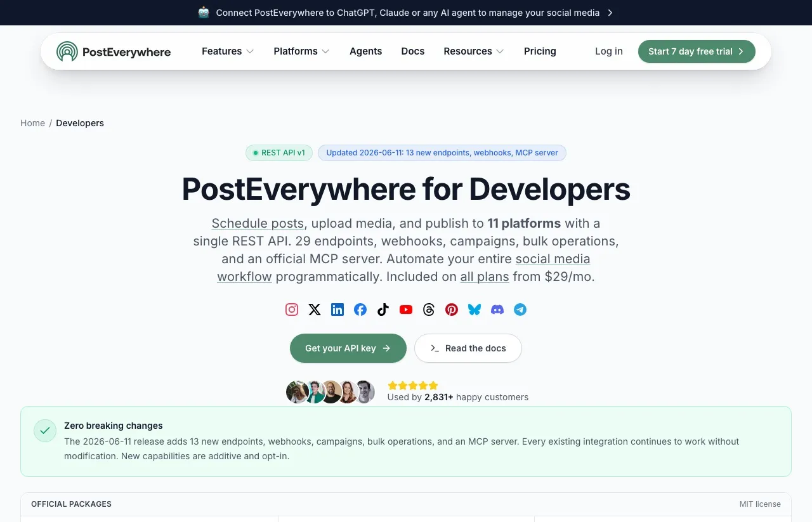This screenshot has width=812, height=522.
Task: Click the REST API v1 badge
Action: [x=279, y=153]
